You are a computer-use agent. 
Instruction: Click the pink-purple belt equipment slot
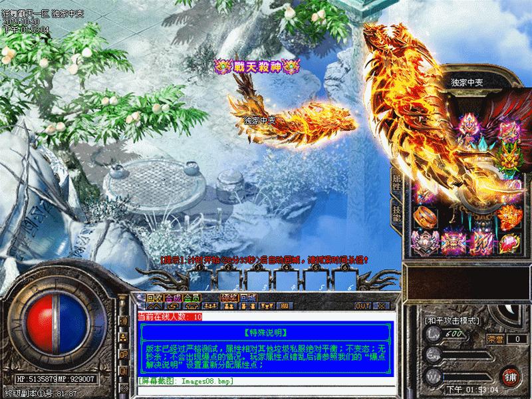tap(454, 243)
